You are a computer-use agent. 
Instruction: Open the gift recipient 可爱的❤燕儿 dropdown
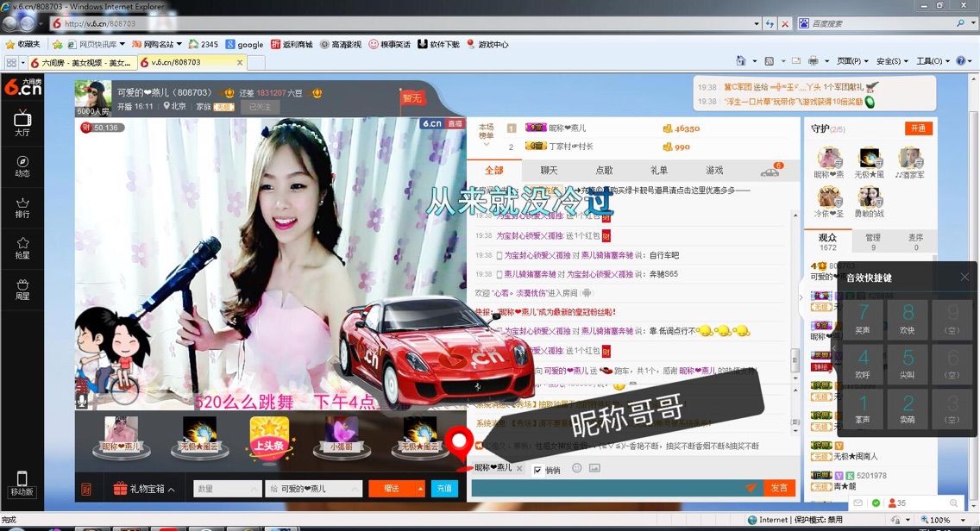pyautogui.click(x=314, y=489)
